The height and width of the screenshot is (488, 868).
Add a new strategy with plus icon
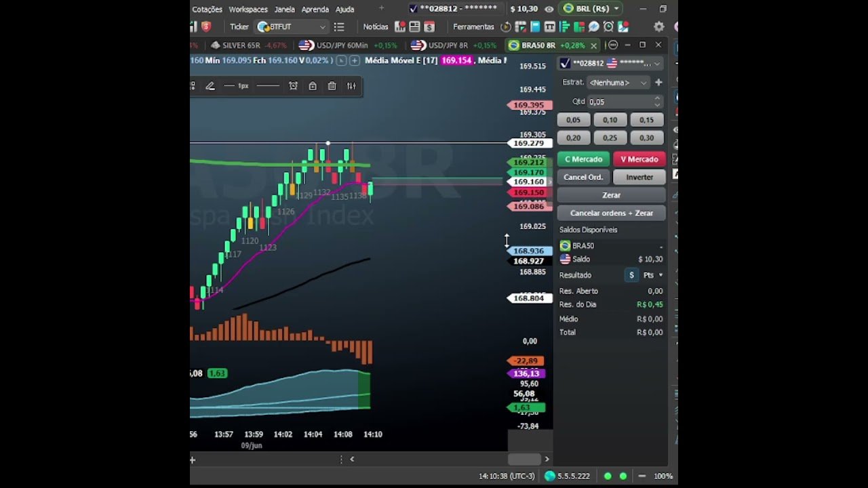pos(658,82)
